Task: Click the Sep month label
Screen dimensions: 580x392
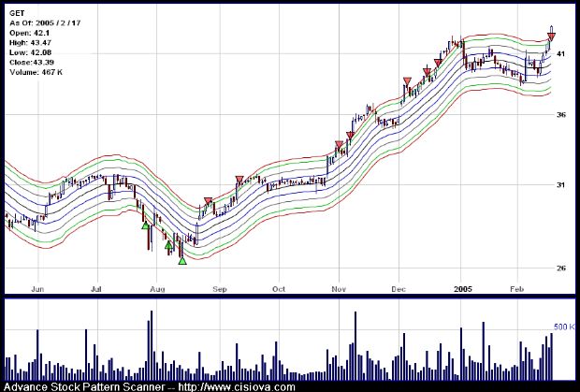Action: pos(220,289)
